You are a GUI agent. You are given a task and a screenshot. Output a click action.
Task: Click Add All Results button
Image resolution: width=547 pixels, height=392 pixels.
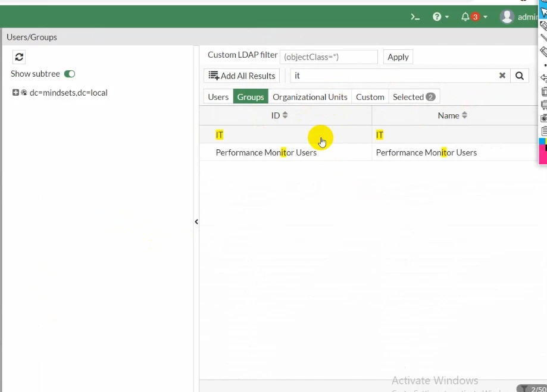pos(242,76)
